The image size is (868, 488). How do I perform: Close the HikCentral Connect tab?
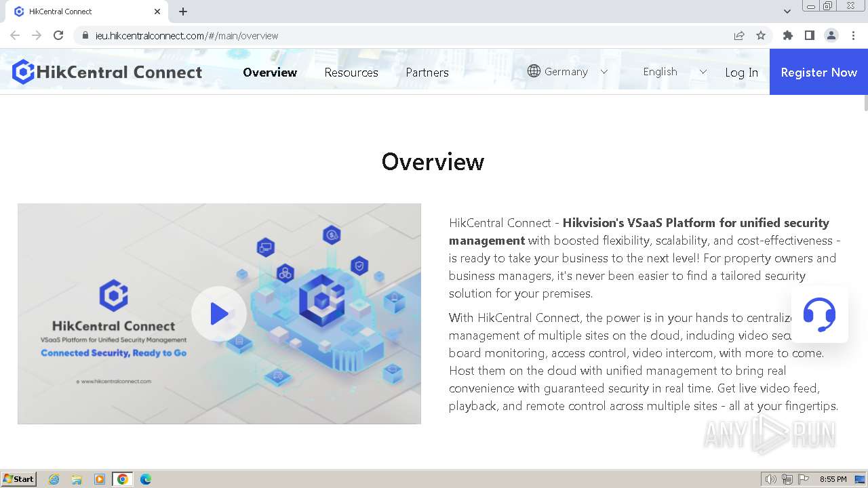[157, 12]
